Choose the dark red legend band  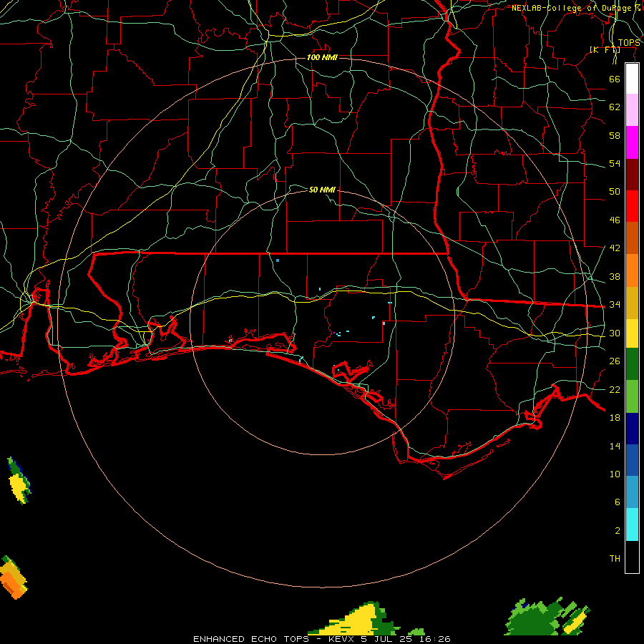click(632, 174)
